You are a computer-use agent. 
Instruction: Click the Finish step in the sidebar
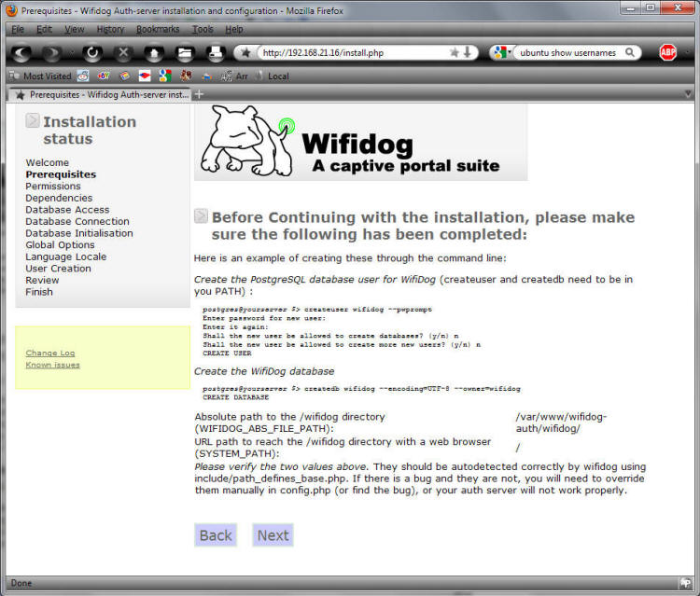pyautogui.click(x=39, y=292)
